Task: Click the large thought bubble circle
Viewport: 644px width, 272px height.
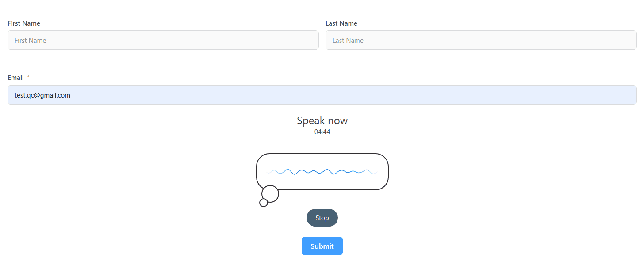Action: point(270,194)
